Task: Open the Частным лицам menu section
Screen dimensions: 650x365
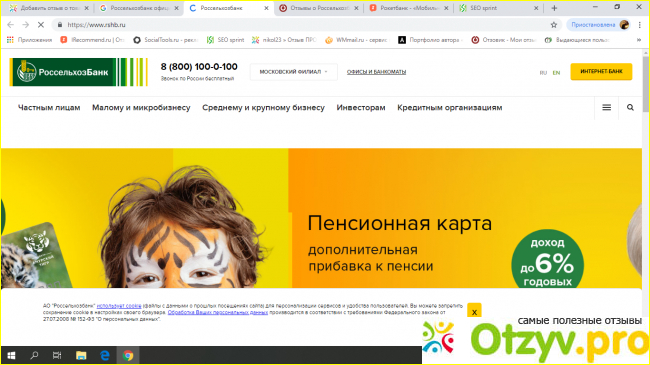Action: pyautogui.click(x=49, y=107)
